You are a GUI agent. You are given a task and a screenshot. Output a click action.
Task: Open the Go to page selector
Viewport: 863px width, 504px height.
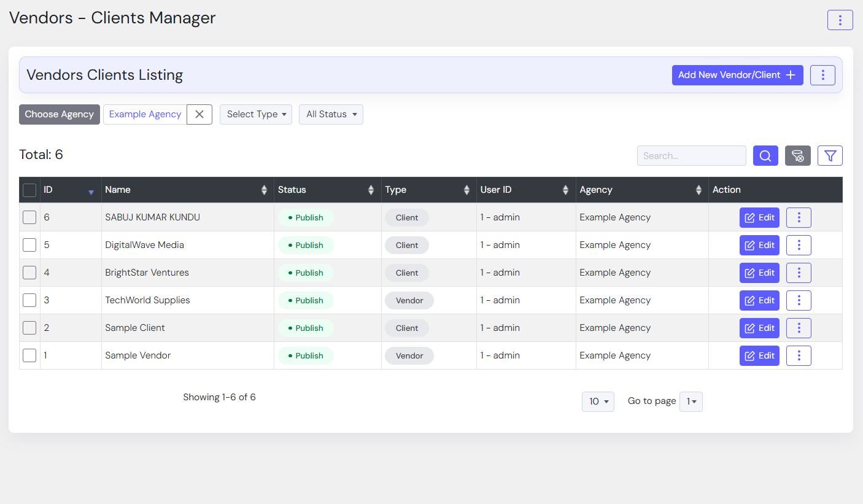[691, 401]
